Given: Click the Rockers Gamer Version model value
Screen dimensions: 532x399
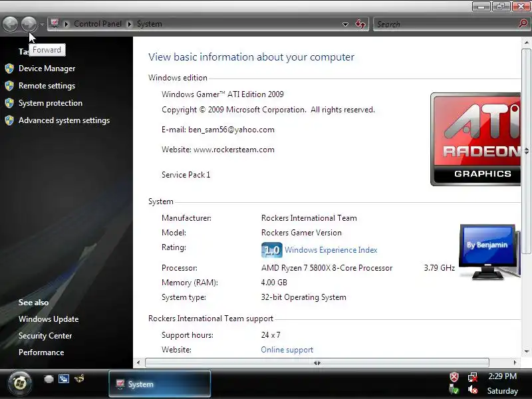Looking at the screenshot, I should 301,233.
